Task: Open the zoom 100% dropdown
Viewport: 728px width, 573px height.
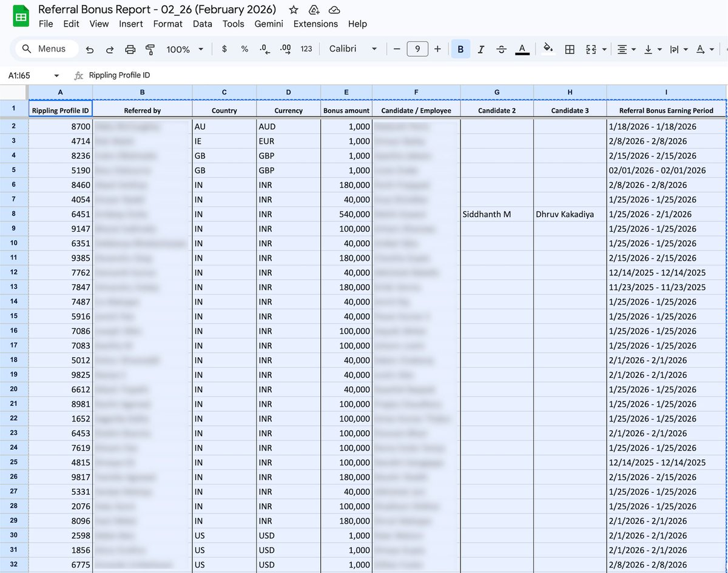Action: pos(185,49)
